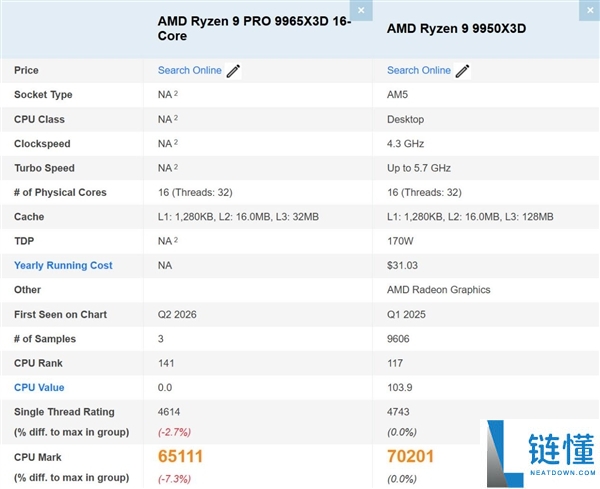This screenshot has width=600, height=489.
Task: Click the 65111 CPU Mark score
Action: coord(180,456)
